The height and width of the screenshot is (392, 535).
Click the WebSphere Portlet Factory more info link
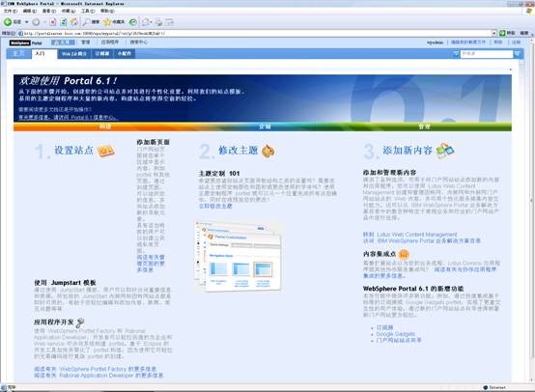pyautogui.click(x=96, y=369)
